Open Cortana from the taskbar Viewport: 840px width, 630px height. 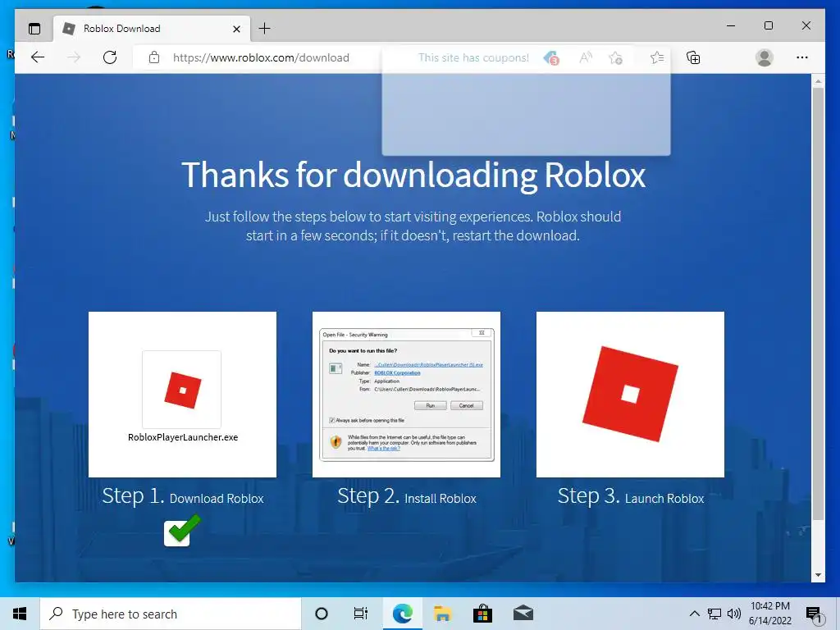pyautogui.click(x=322, y=614)
